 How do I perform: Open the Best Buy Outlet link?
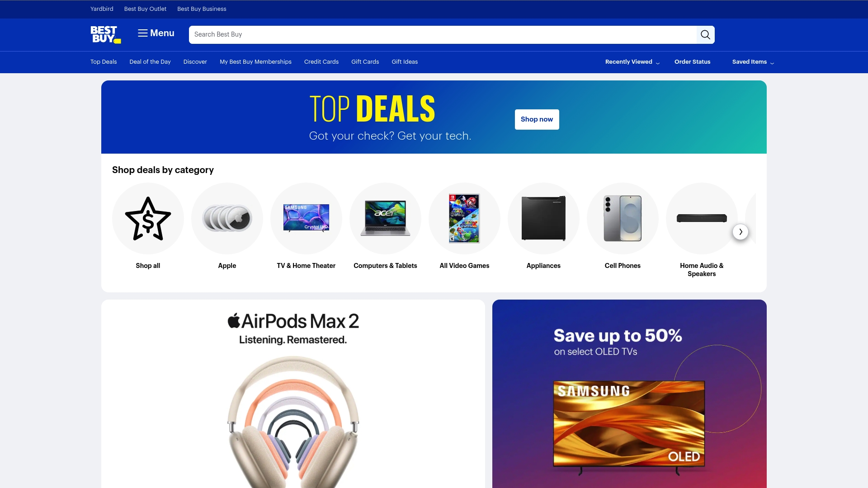click(x=145, y=9)
